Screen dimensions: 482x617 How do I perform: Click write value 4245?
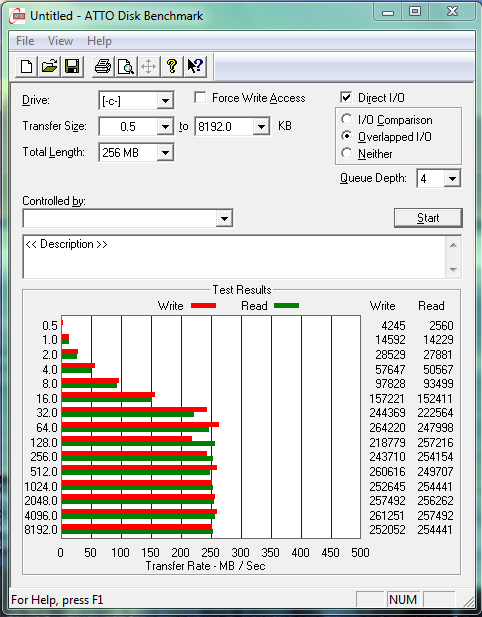pyautogui.click(x=393, y=326)
